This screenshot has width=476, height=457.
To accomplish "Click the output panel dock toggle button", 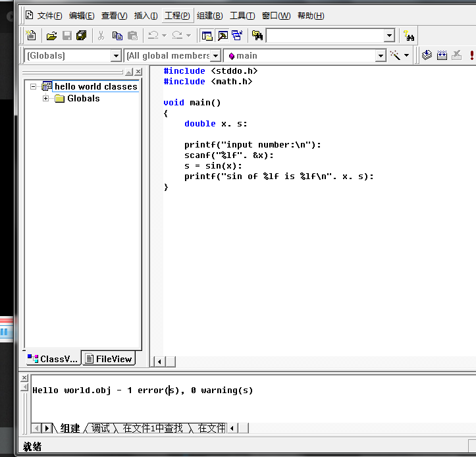I will (x=24, y=387).
